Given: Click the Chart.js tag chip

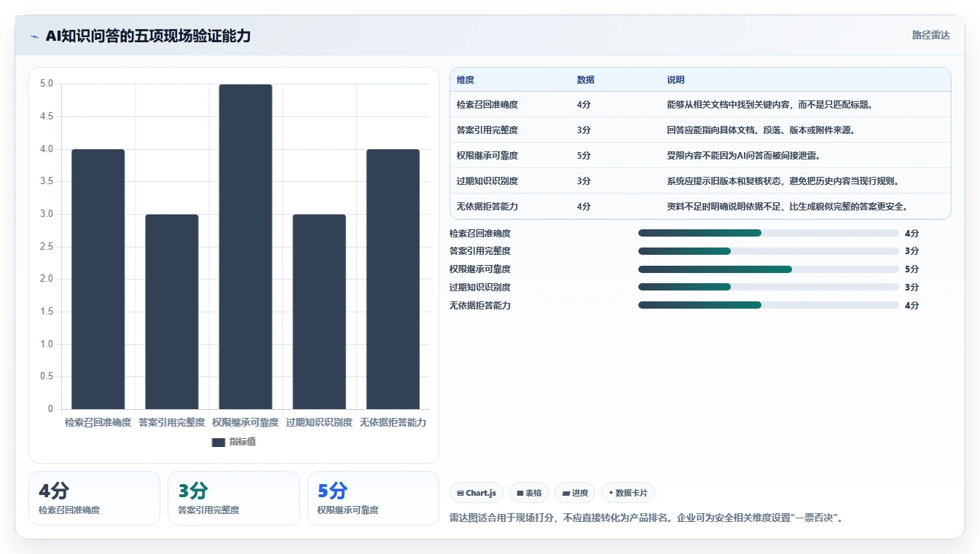Looking at the screenshot, I should point(477,493).
